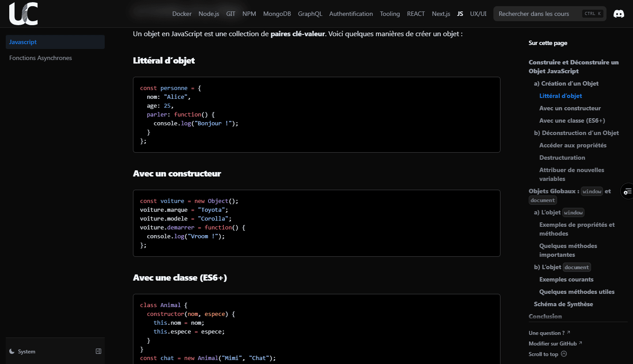Click the 'const voiture = new Object();' line
The image size is (633, 364).
pyautogui.click(x=189, y=201)
